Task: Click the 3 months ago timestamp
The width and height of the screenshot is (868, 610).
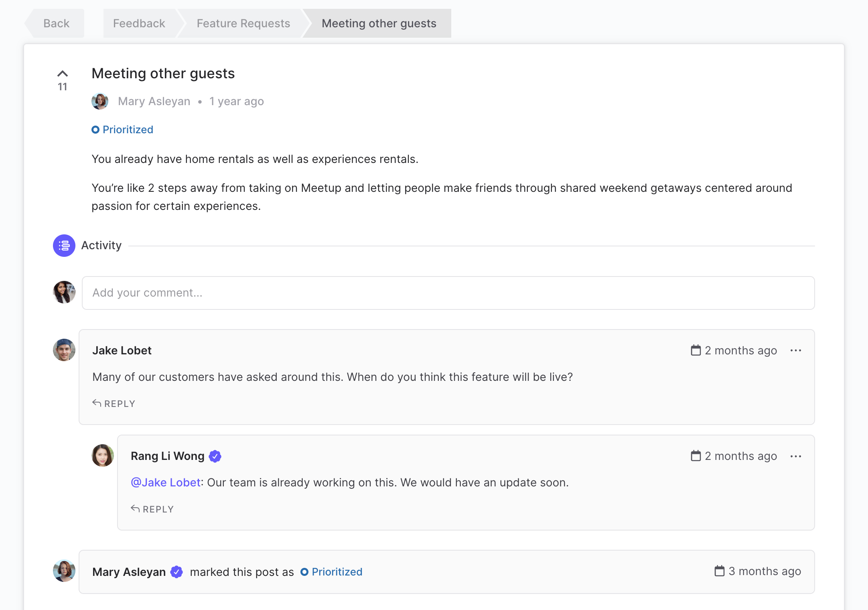Action: 765,571
